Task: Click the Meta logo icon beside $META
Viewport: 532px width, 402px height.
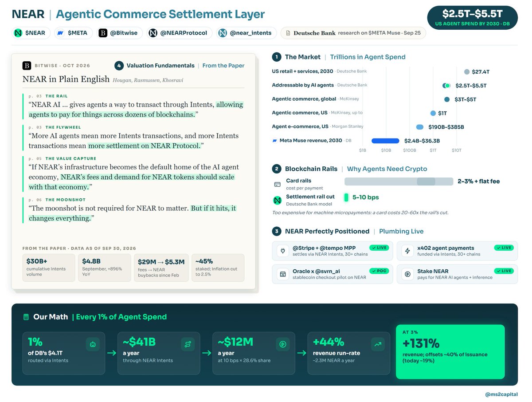Action: [x=60, y=33]
